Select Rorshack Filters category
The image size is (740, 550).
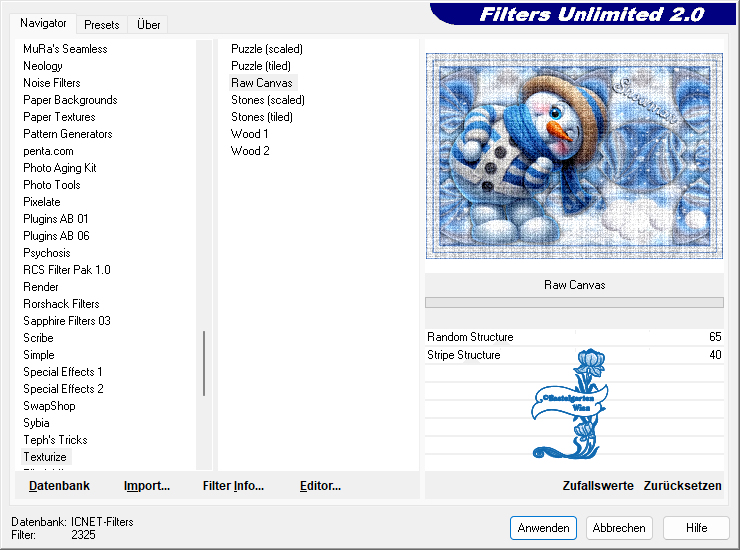point(61,304)
